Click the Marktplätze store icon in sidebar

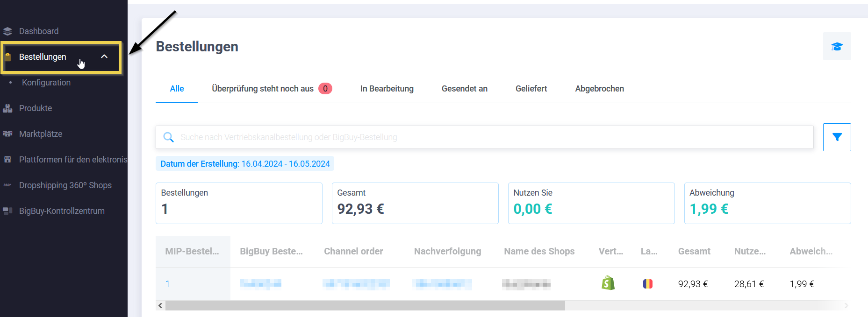tap(7, 134)
